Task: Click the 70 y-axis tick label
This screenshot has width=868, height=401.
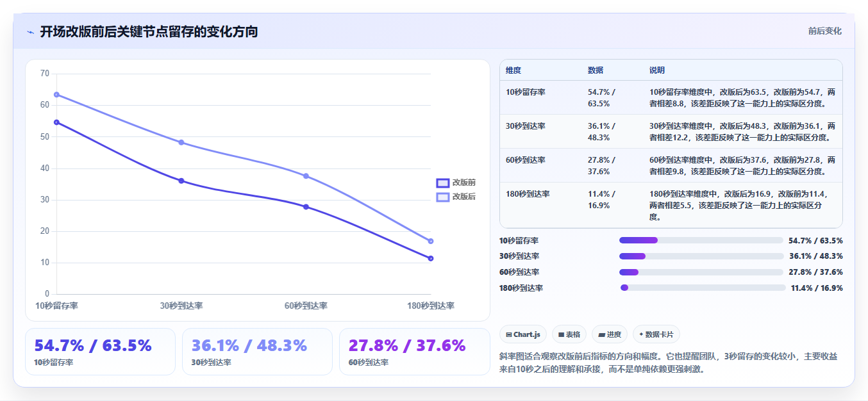Action: click(45, 74)
